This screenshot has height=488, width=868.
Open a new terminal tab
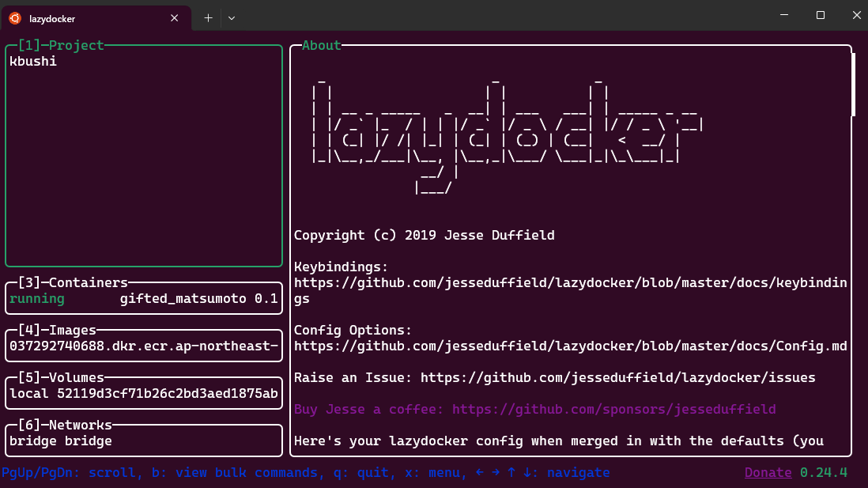(209, 18)
